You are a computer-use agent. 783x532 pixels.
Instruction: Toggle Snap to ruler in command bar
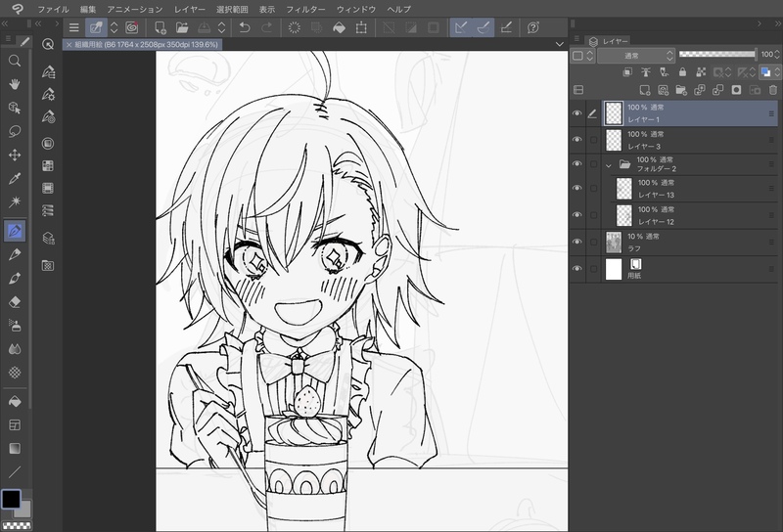pyautogui.click(x=461, y=27)
